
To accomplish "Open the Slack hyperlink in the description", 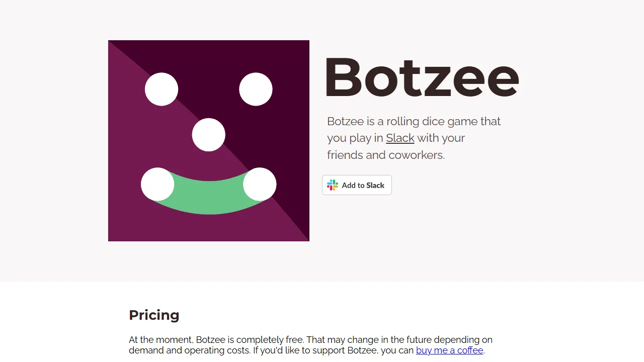I will pos(400,138).
